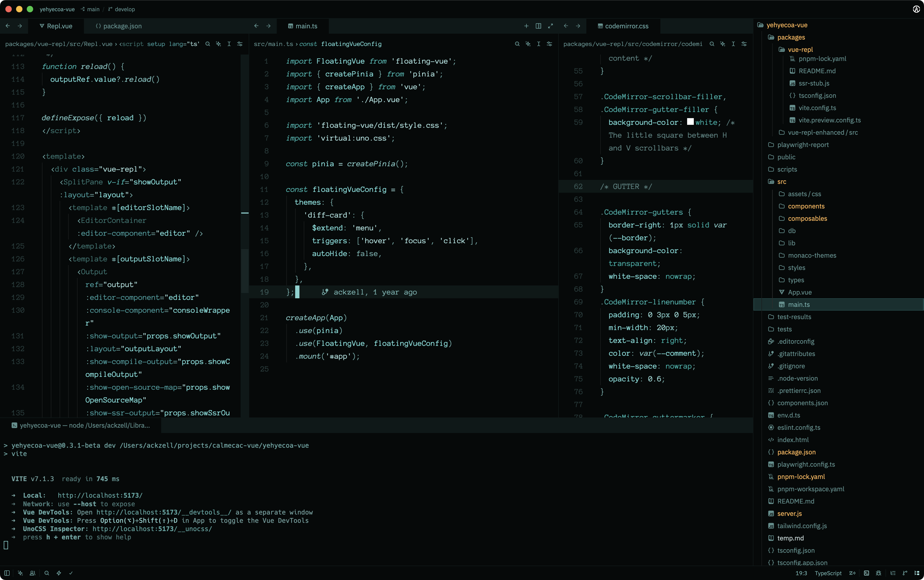Open the yehyecoa-vue project picker in title bar

click(x=57, y=9)
